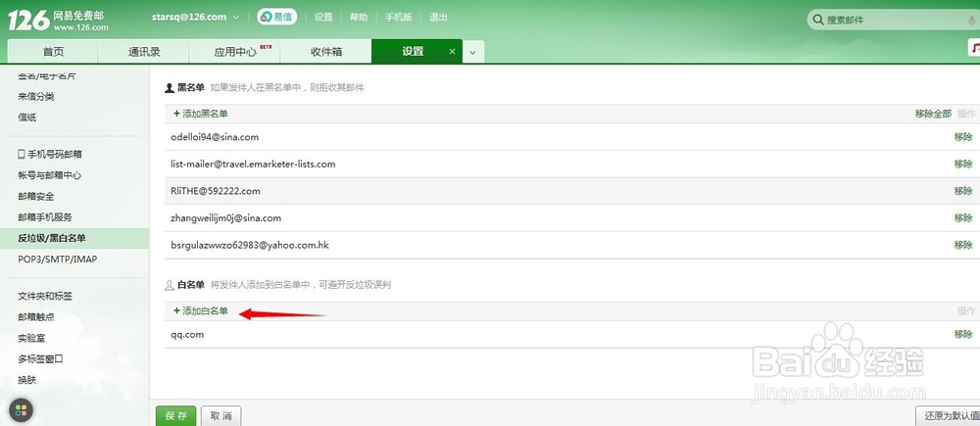This screenshot has height=426, width=980.
Task: Open the music note icon at top right
Action: pos(974,47)
